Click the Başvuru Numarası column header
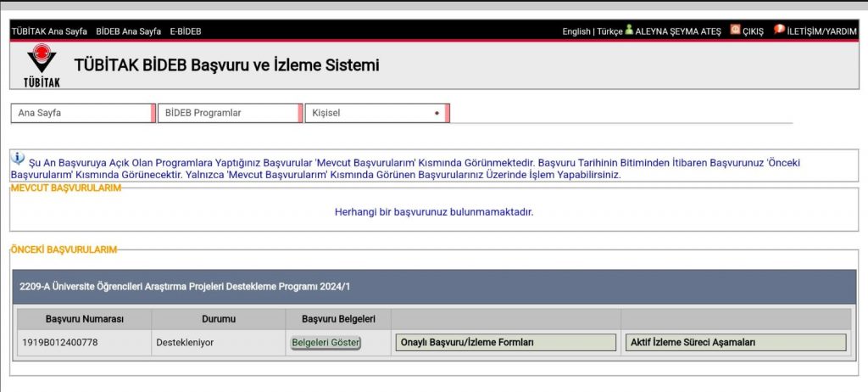868x392 pixels. (x=85, y=319)
